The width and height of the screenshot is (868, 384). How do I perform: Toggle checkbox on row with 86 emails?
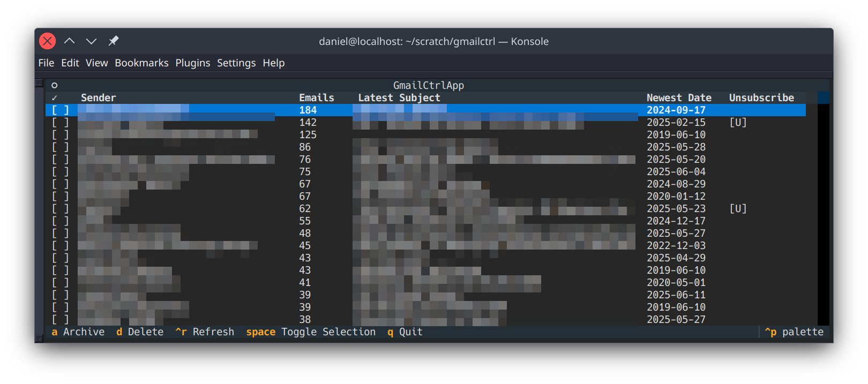[x=60, y=147]
